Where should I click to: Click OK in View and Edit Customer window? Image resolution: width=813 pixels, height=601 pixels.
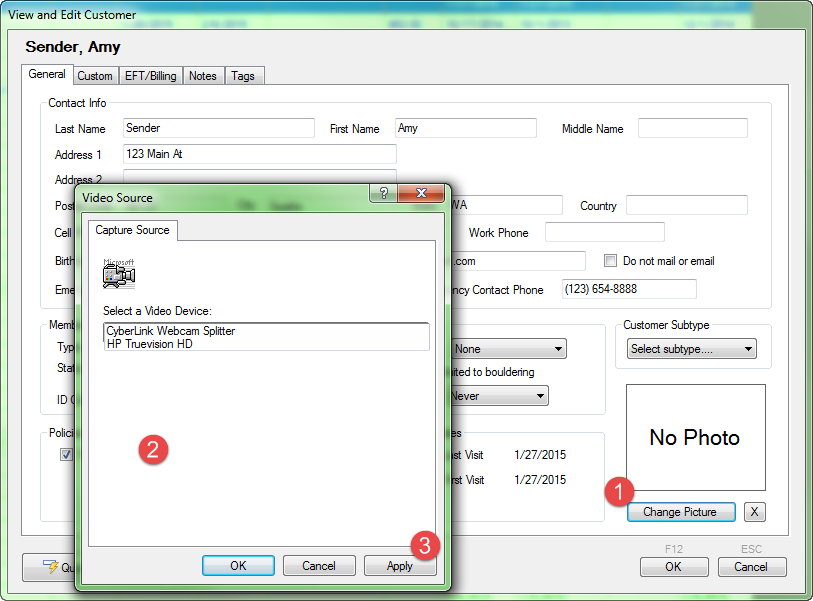[674, 567]
